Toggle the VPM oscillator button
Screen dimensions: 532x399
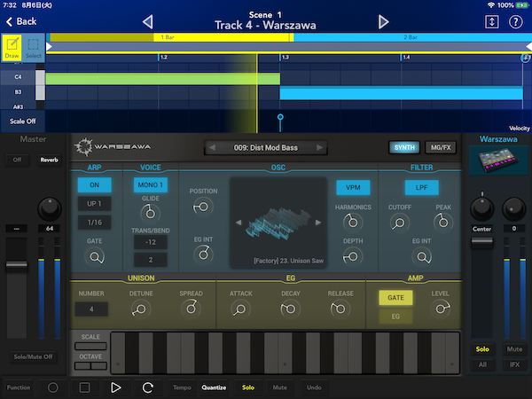(x=353, y=188)
